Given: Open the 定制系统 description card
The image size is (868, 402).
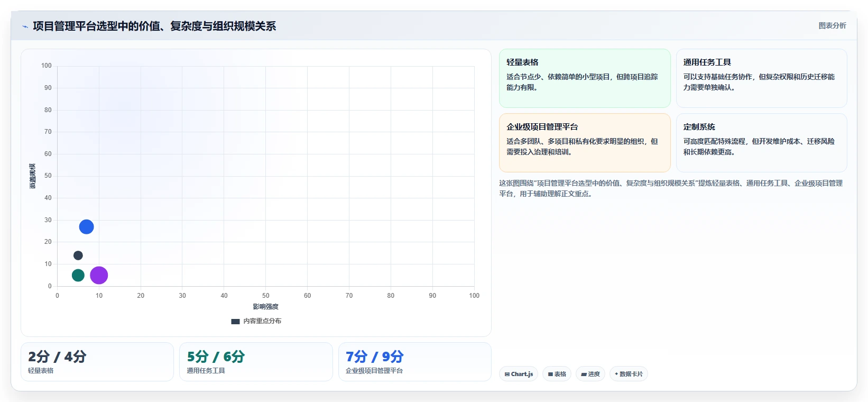Looking at the screenshot, I should click(x=761, y=143).
